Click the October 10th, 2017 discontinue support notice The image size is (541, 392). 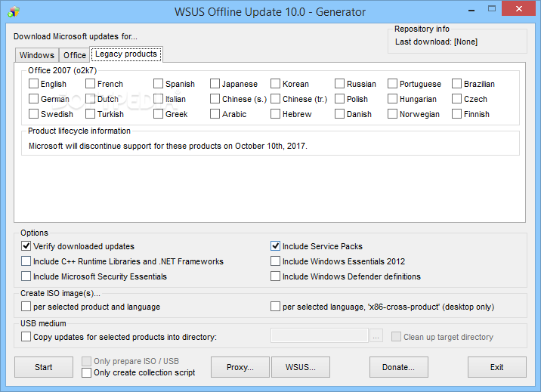click(x=168, y=147)
